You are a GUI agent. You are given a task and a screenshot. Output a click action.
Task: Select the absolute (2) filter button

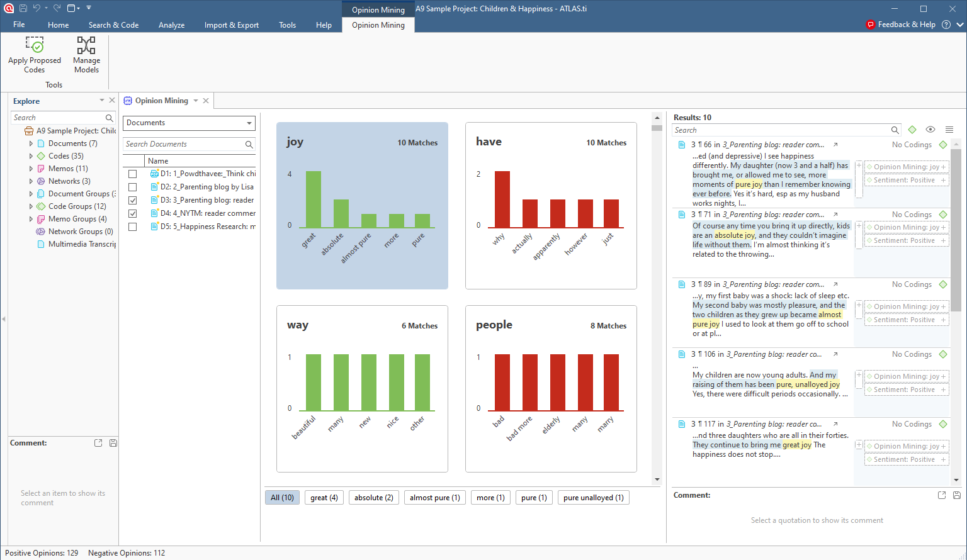pos(373,498)
